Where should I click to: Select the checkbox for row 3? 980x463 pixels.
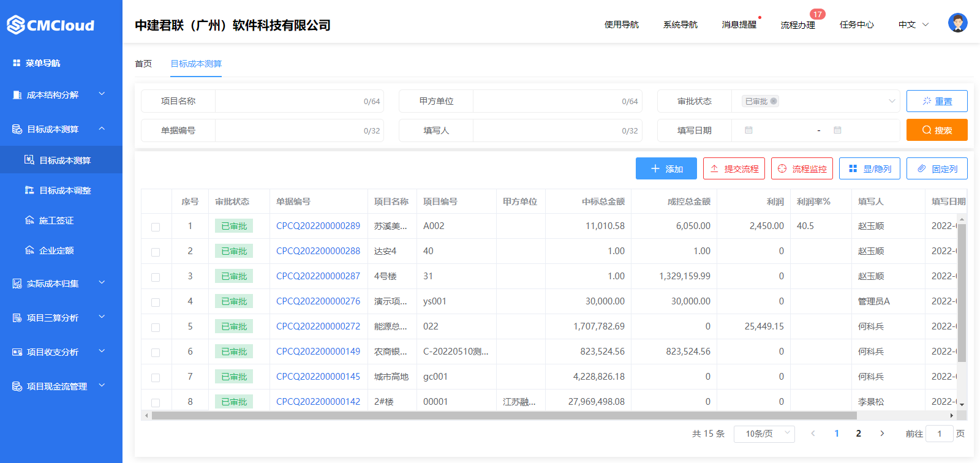pyautogui.click(x=156, y=277)
